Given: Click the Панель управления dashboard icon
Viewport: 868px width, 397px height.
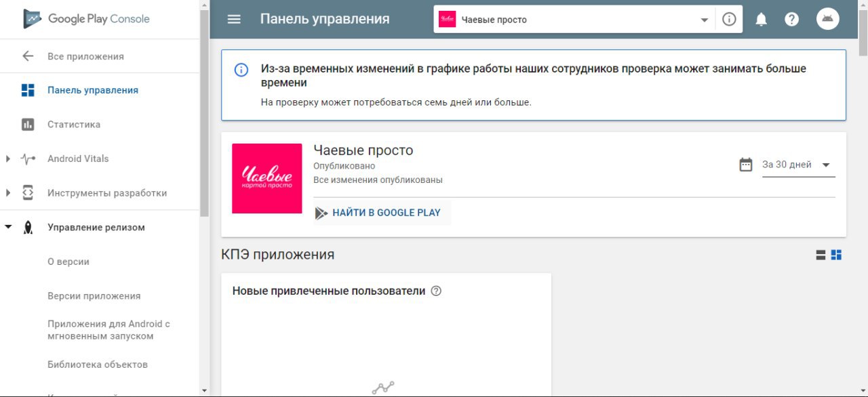Looking at the screenshot, I should pos(28,90).
